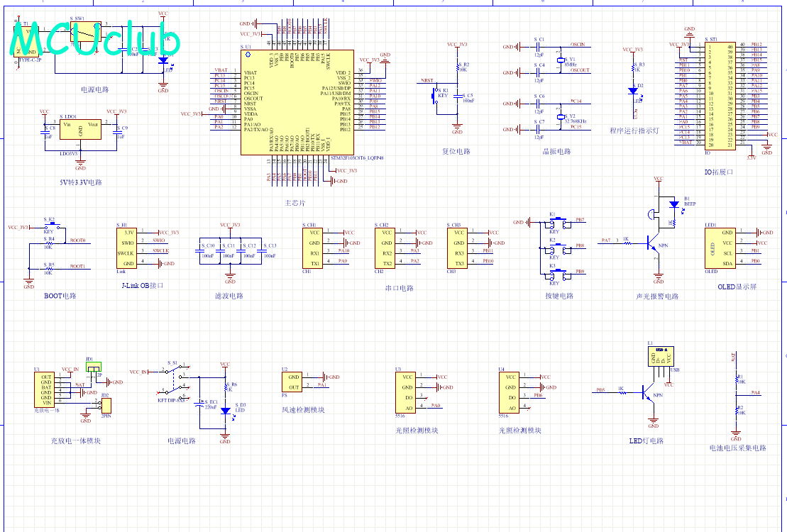Click the S_ST1 40-pin IO expansion header

(x=718, y=94)
